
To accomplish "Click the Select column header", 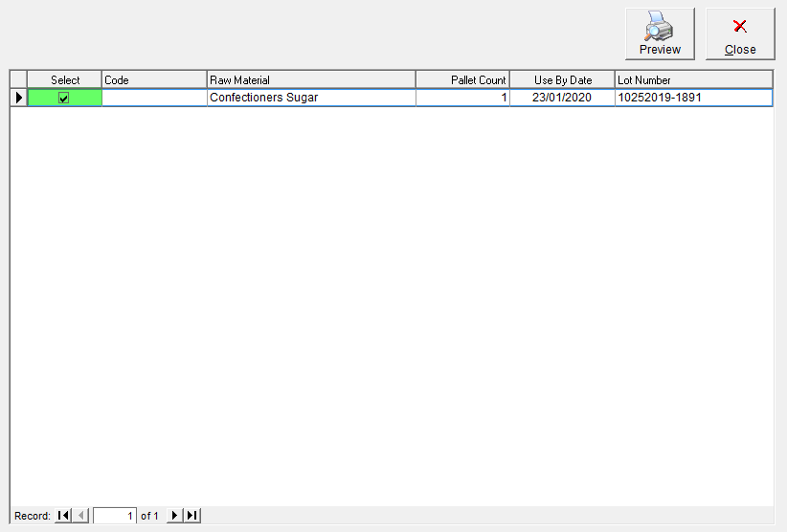I will tap(65, 80).
